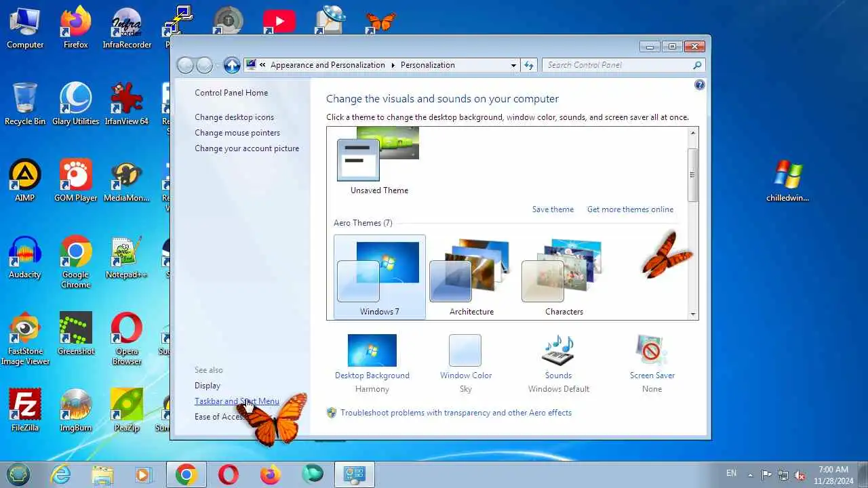This screenshot has height=488, width=868.
Task: Open the Display link
Action: pyautogui.click(x=208, y=386)
